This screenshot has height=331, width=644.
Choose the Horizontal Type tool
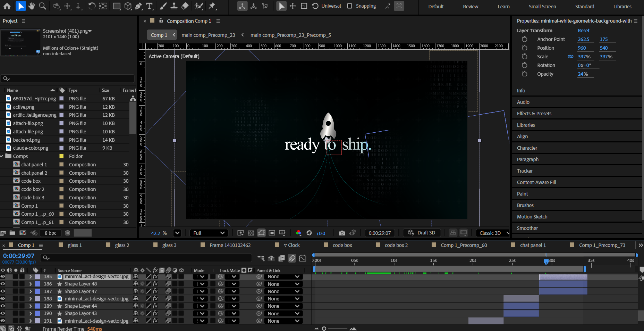(x=150, y=6)
